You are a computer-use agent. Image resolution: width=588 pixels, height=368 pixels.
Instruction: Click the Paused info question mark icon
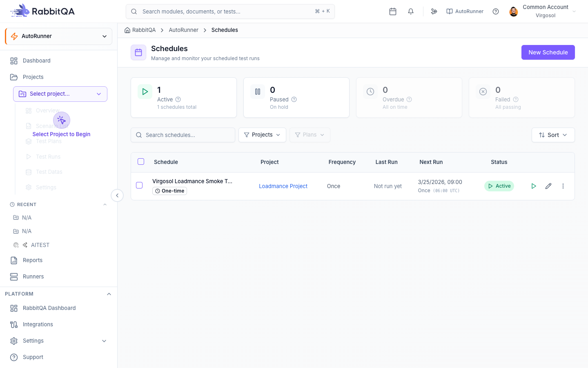click(x=294, y=99)
